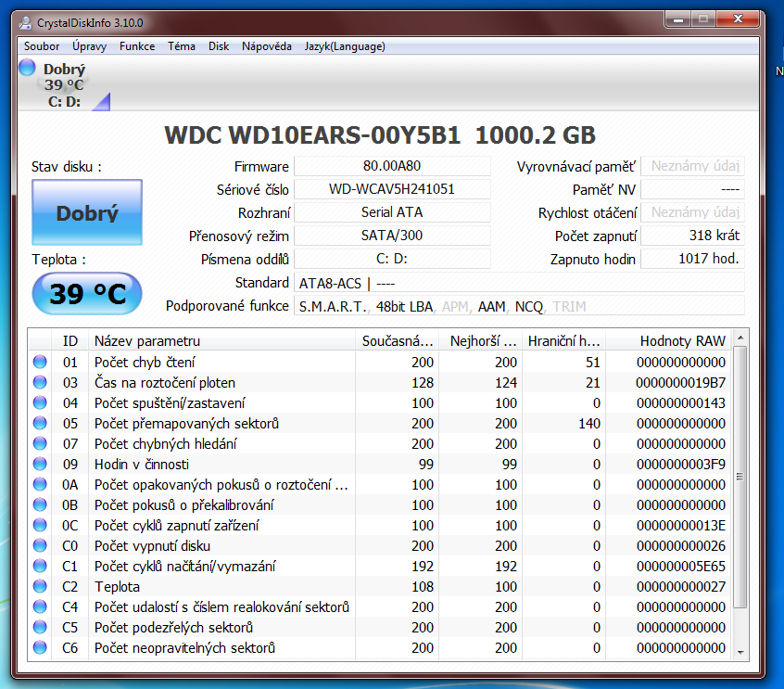Minimize the CrystalDiskInfo window
Image resolution: width=784 pixels, height=689 pixels.
click(x=678, y=19)
